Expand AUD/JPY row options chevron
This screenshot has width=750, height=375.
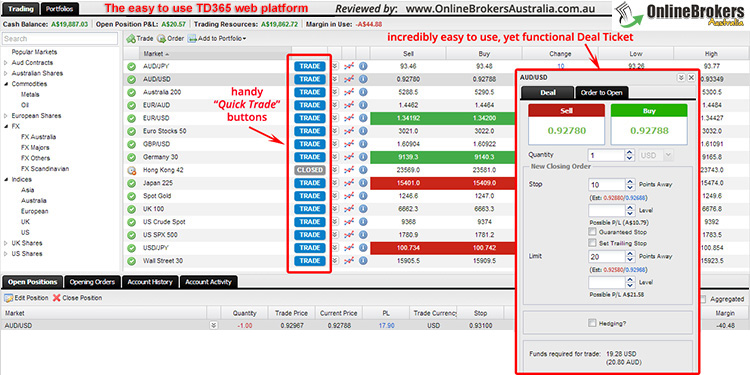(335, 66)
